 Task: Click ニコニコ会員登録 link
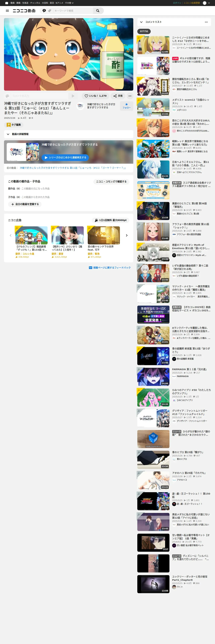(x=192, y=3)
